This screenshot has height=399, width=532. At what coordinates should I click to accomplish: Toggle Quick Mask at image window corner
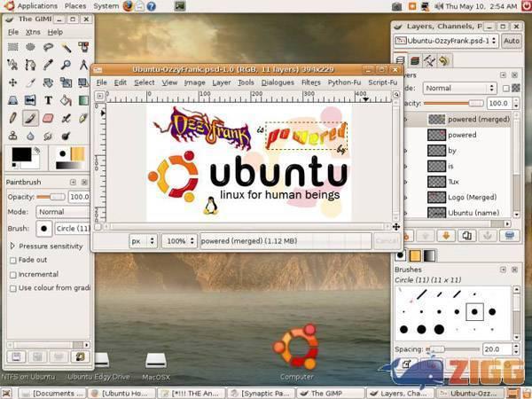pos(98,227)
